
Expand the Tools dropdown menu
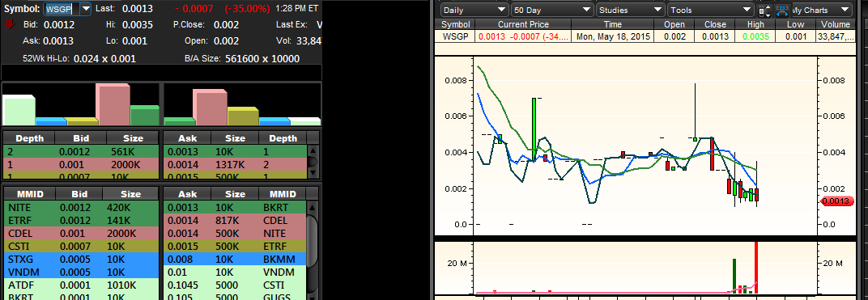pos(711,10)
